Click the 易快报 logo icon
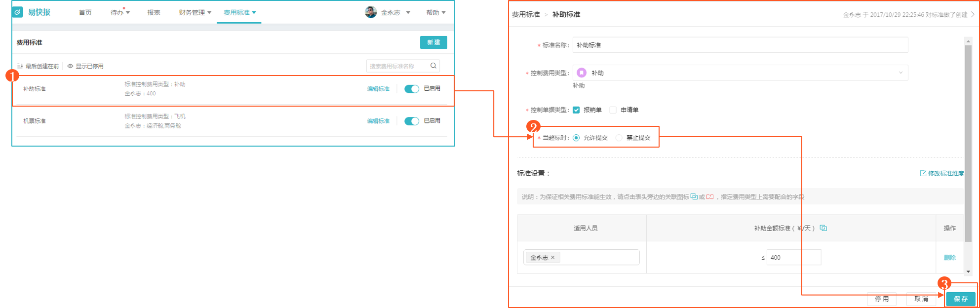Viewport: 980px width, 308px height. click(x=18, y=12)
